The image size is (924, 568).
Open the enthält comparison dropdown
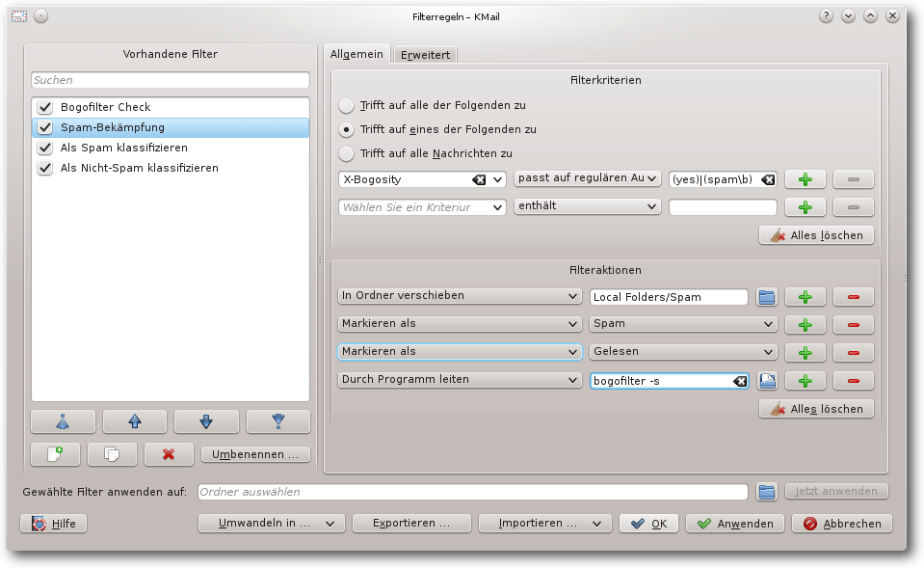point(587,205)
